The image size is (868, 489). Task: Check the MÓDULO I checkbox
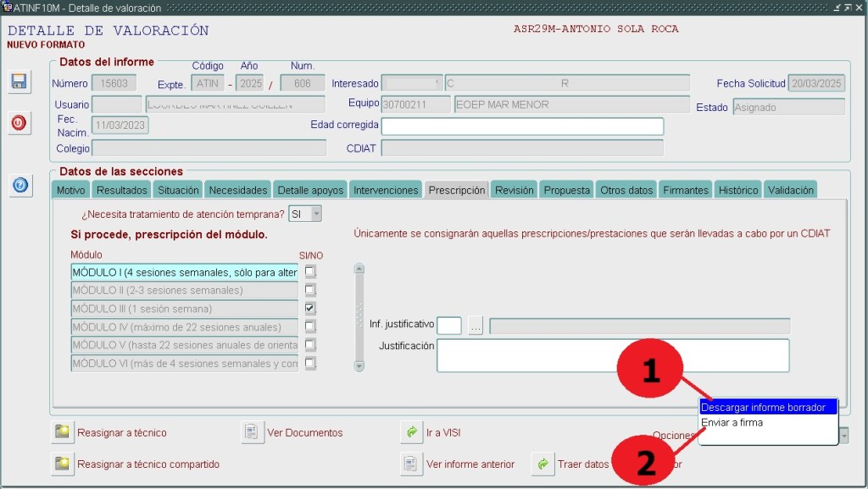[x=310, y=272]
